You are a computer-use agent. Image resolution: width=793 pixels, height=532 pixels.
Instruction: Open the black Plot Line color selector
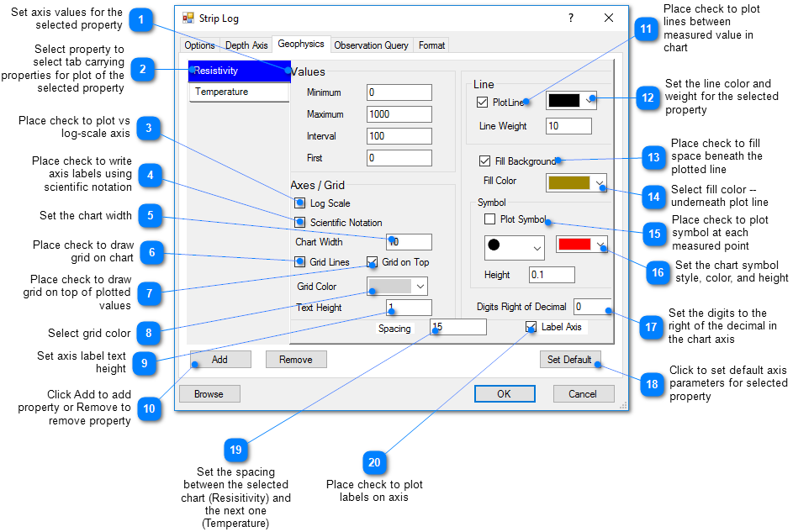click(x=570, y=99)
